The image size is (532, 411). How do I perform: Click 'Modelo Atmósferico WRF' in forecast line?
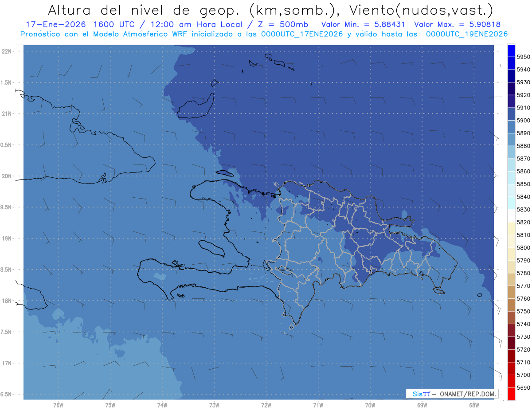tap(141, 34)
